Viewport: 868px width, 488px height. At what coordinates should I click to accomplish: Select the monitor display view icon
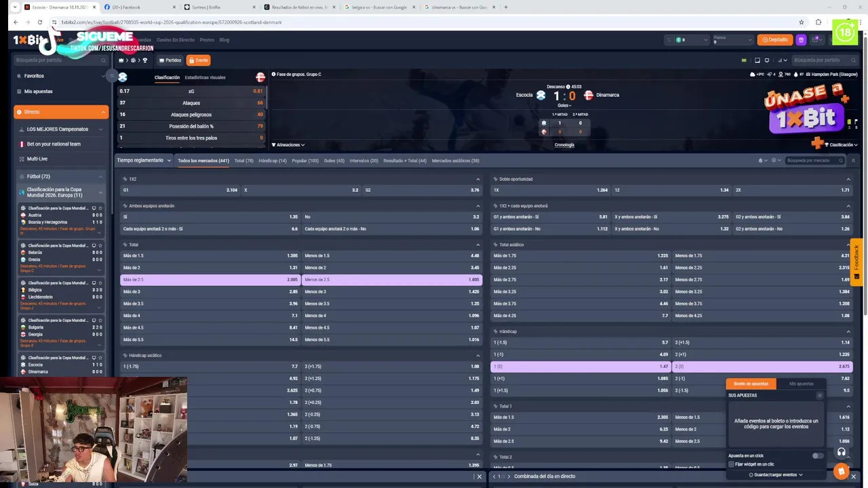tap(767, 60)
